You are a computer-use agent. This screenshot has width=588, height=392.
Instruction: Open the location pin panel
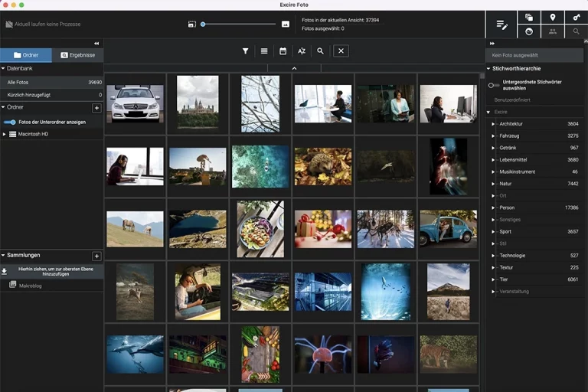click(552, 17)
